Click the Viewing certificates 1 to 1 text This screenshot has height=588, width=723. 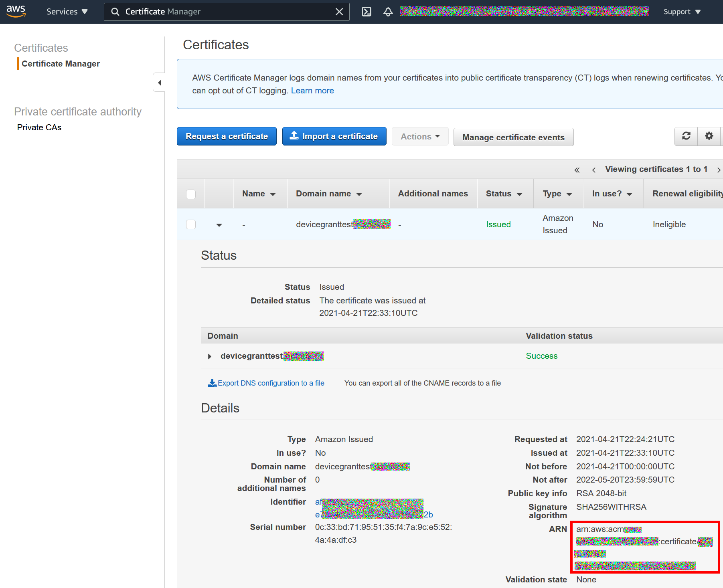pos(656,169)
